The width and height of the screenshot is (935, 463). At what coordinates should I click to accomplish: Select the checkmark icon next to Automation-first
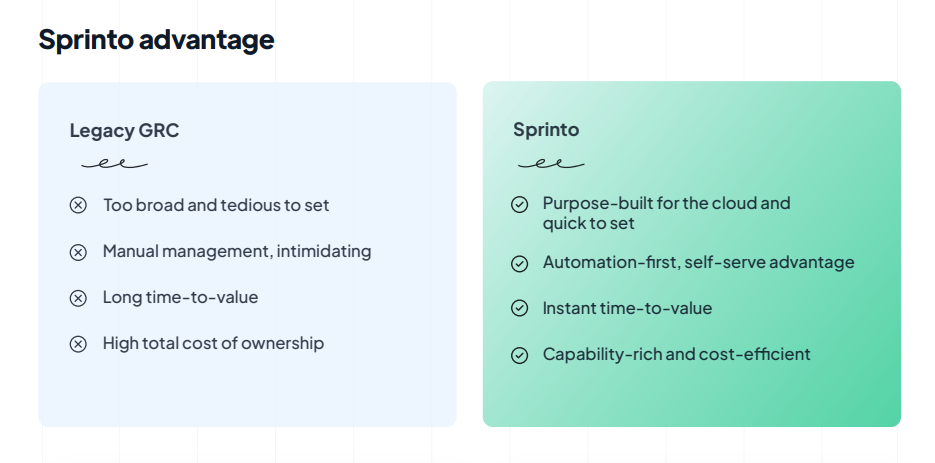tap(519, 263)
